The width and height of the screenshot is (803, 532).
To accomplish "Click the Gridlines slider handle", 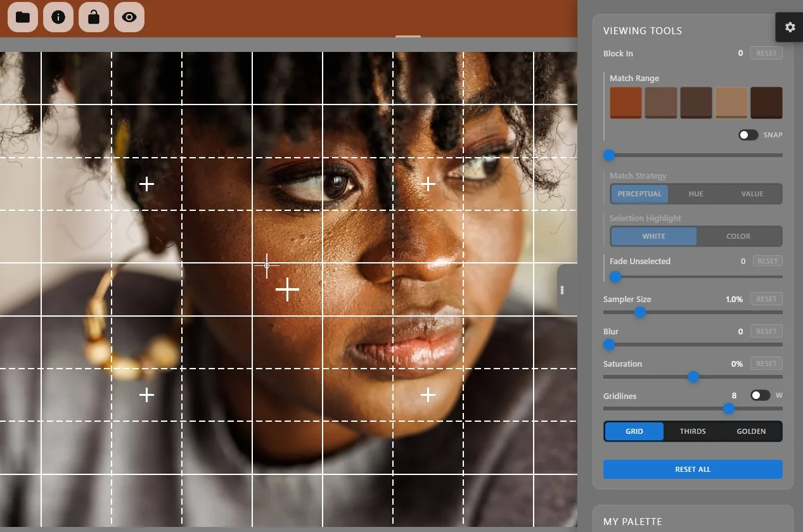I will tap(729, 408).
